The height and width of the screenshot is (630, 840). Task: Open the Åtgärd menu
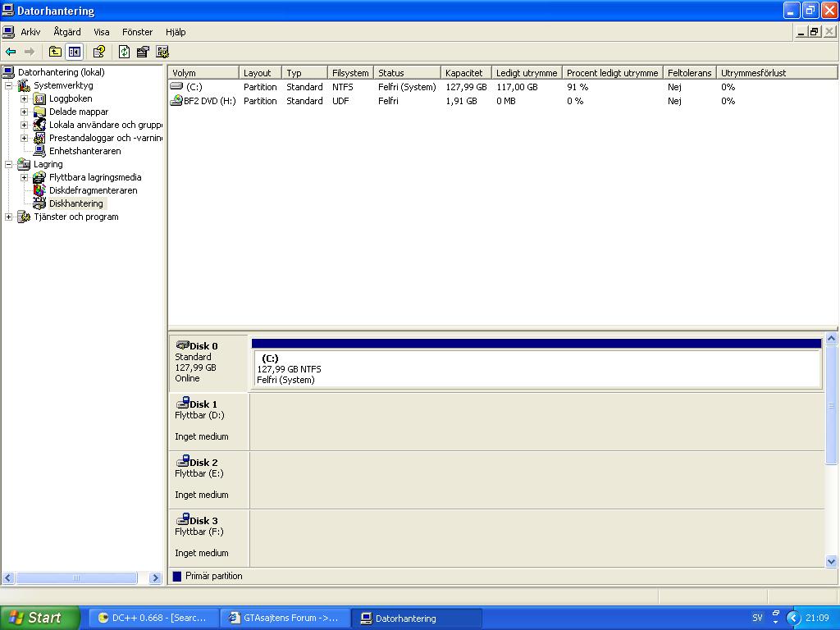[67, 32]
